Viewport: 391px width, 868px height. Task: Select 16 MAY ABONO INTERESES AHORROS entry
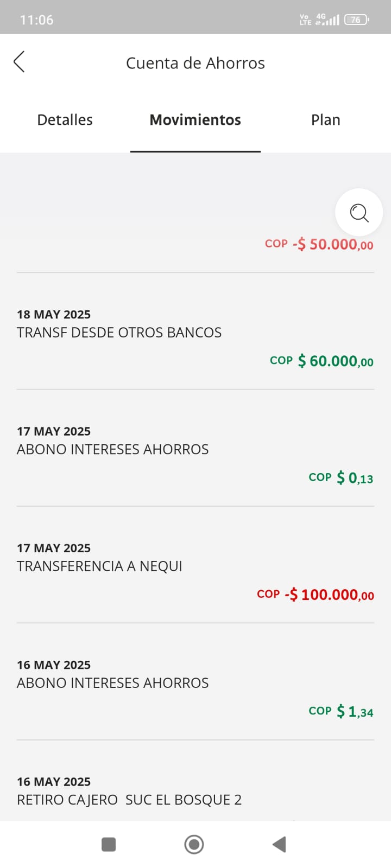(112, 683)
